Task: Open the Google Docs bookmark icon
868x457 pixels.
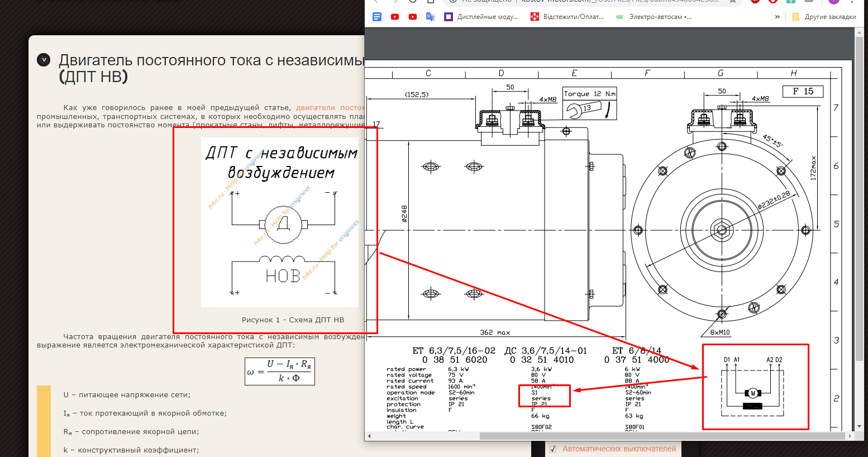Action: (377, 17)
